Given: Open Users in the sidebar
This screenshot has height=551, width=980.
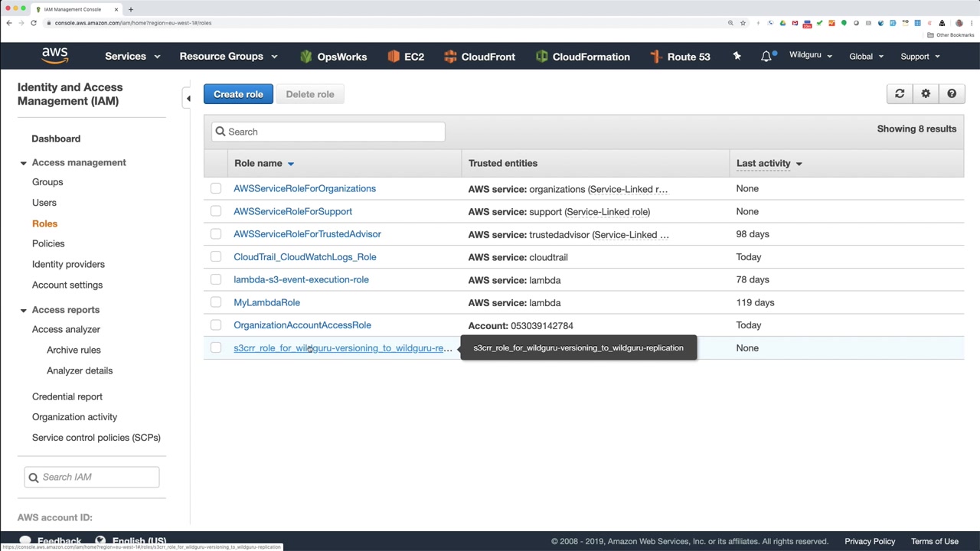Looking at the screenshot, I should [x=44, y=203].
